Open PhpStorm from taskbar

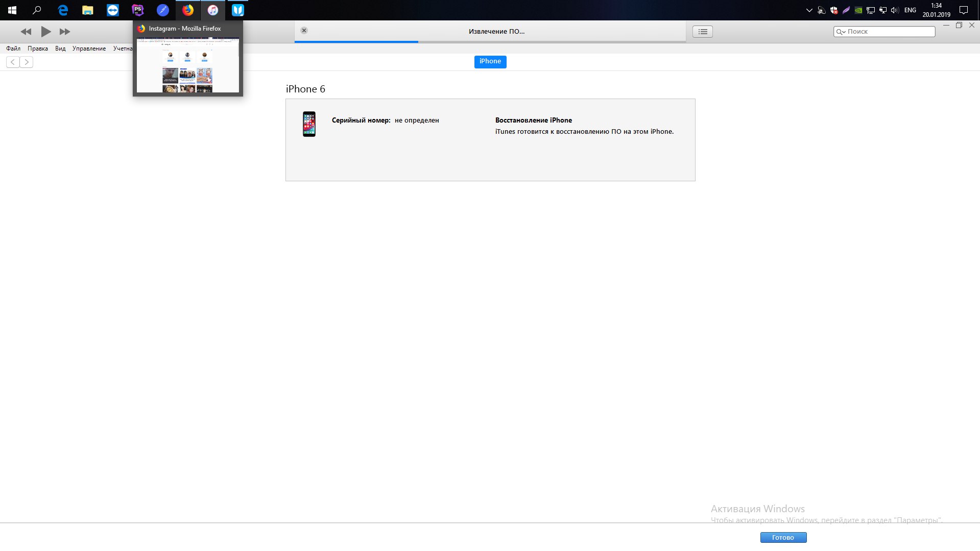138,10
